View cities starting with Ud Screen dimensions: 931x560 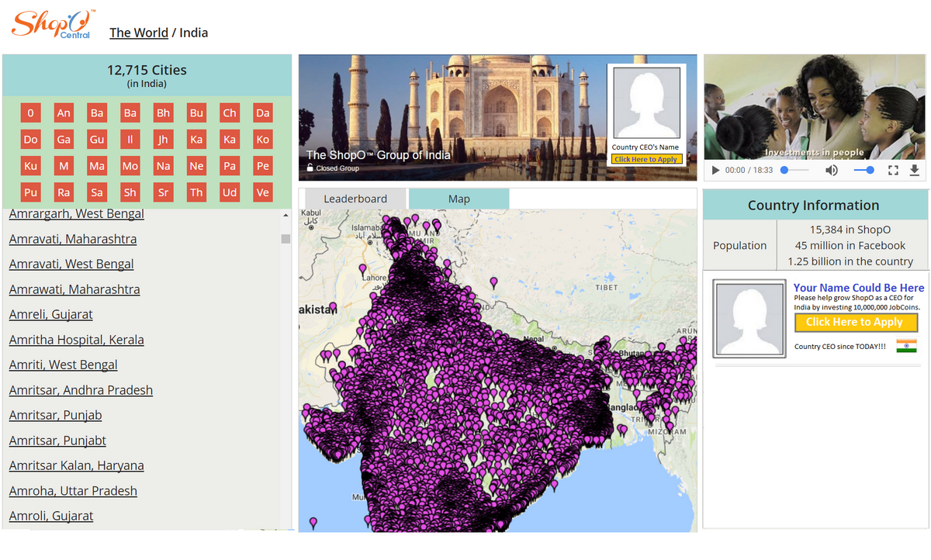coord(230,192)
